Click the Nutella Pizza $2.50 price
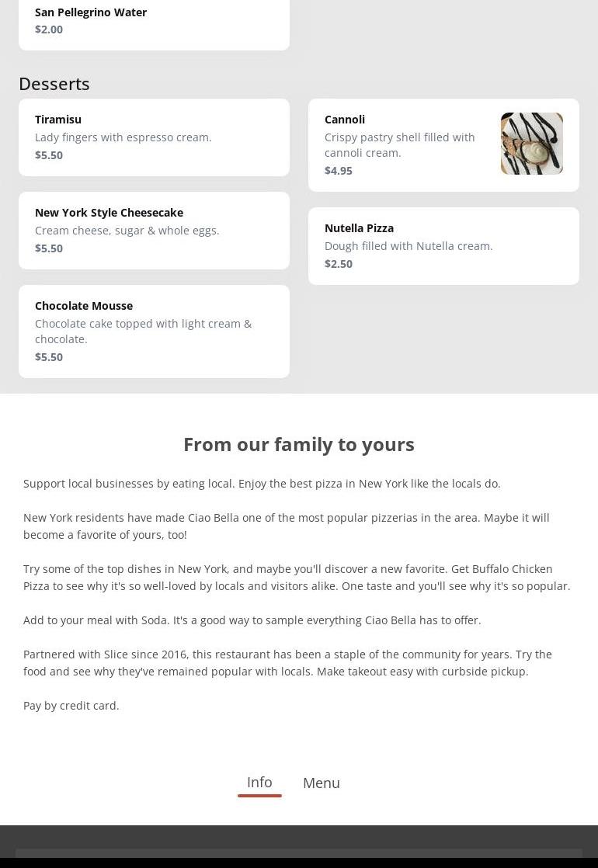 339,264
